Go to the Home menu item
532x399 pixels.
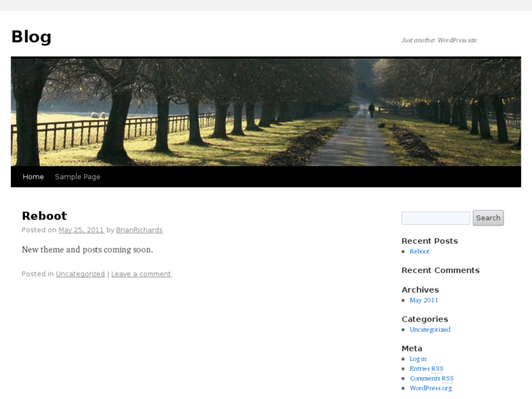[x=33, y=176]
